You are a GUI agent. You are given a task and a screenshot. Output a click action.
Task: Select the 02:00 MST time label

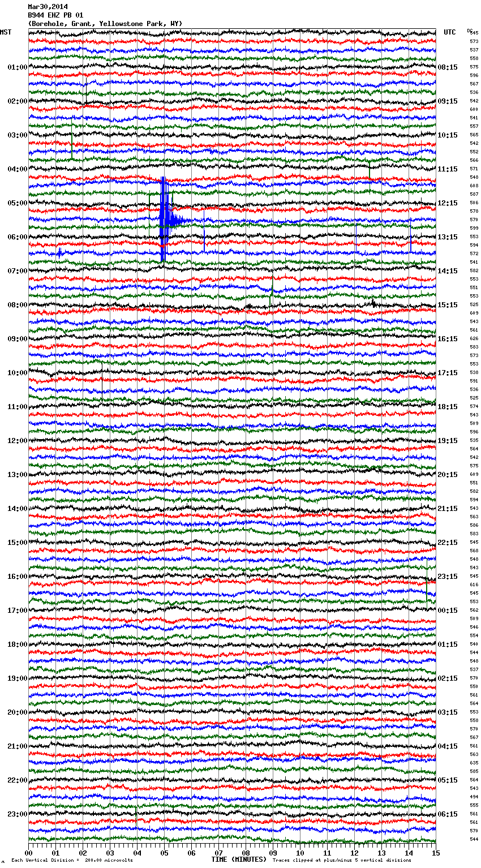tap(18, 101)
